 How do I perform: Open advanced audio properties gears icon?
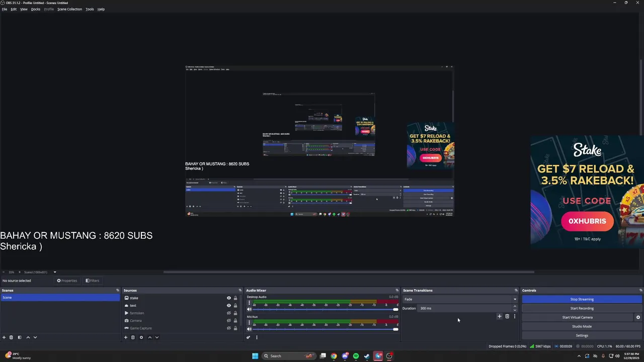(248, 337)
